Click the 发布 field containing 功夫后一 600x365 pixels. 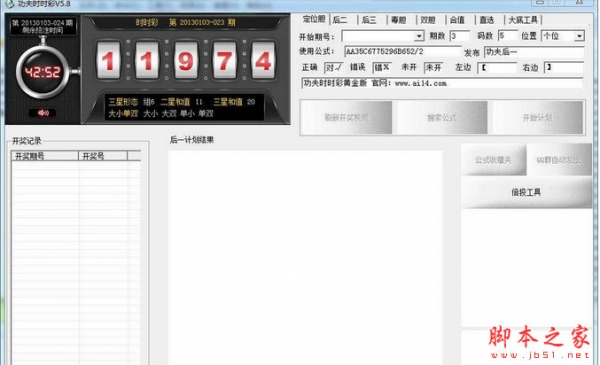pyautogui.click(x=534, y=52)
